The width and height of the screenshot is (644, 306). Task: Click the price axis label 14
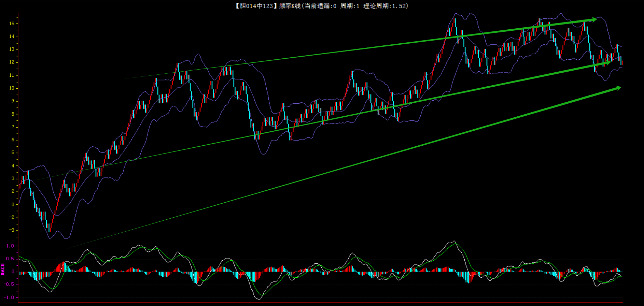[x=12, y=37]
